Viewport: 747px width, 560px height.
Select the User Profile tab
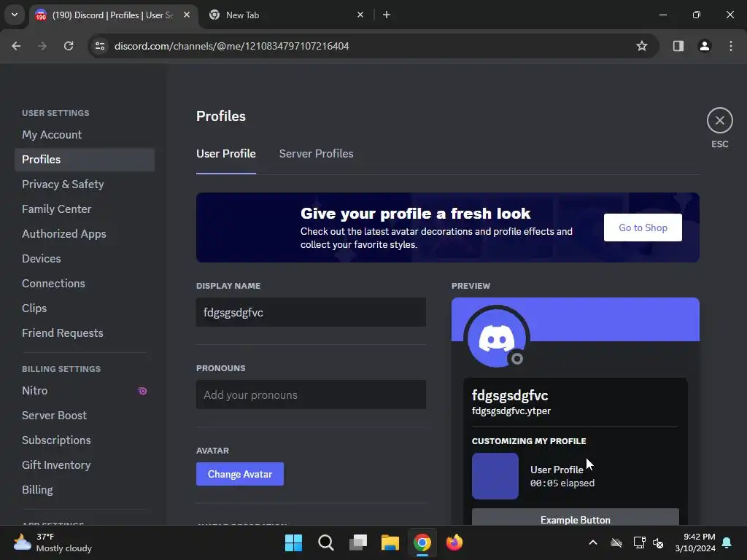(226, 154)
